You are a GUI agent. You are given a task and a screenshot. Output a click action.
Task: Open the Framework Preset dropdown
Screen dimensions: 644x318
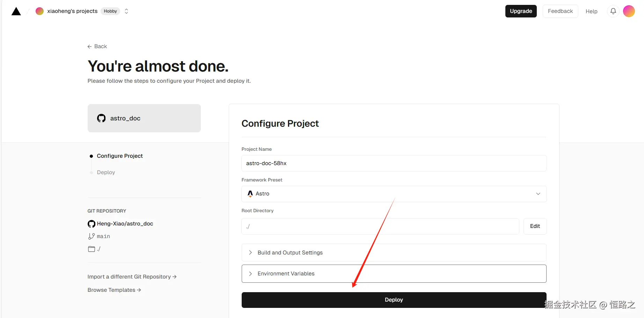[x=394, y=194]
